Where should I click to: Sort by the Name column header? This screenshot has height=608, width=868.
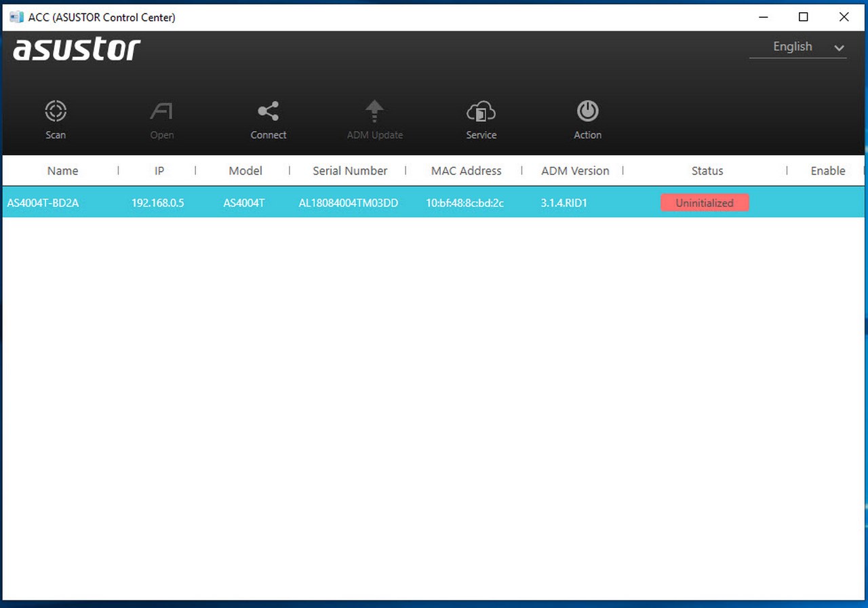click(62, 171)
